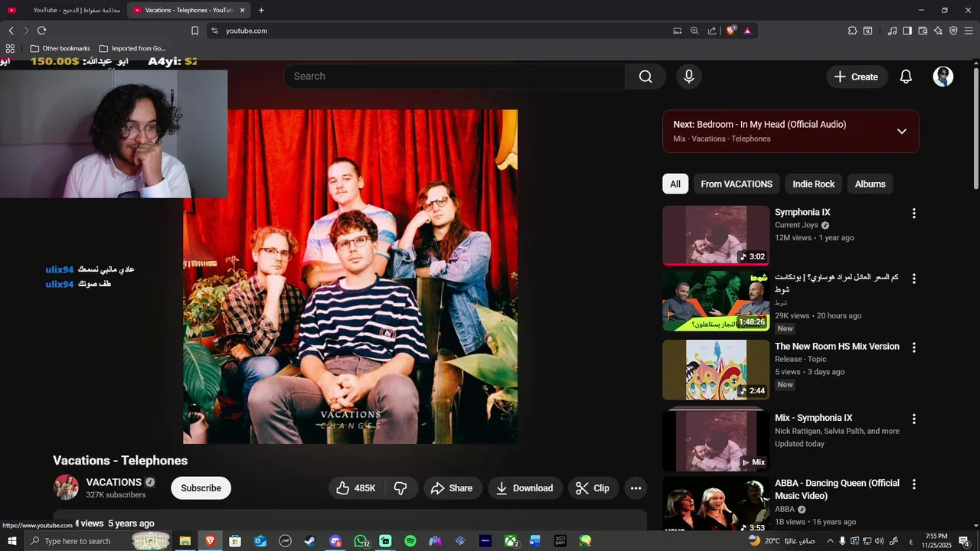Click the Share button under the video
Image resolution: width=980 pixels, height=551 pixels.
[452, 488]
